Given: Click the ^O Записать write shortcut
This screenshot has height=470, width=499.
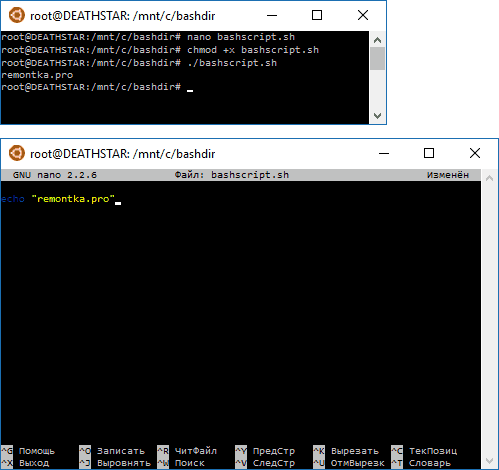Looking at the screenshot, I should tap(112, 451).
